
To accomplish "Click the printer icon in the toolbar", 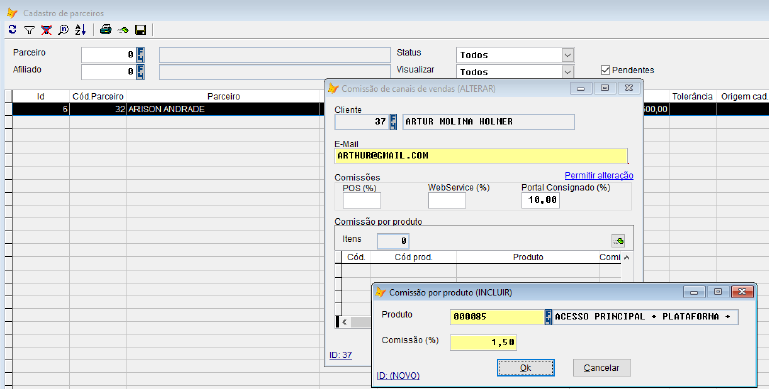I will click(x=105, y=30).
